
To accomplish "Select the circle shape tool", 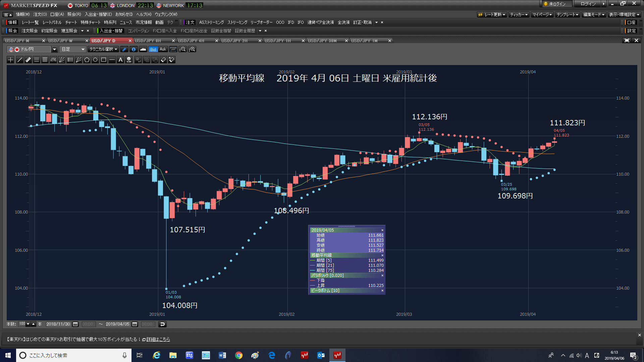I will (x=95, y=60).
